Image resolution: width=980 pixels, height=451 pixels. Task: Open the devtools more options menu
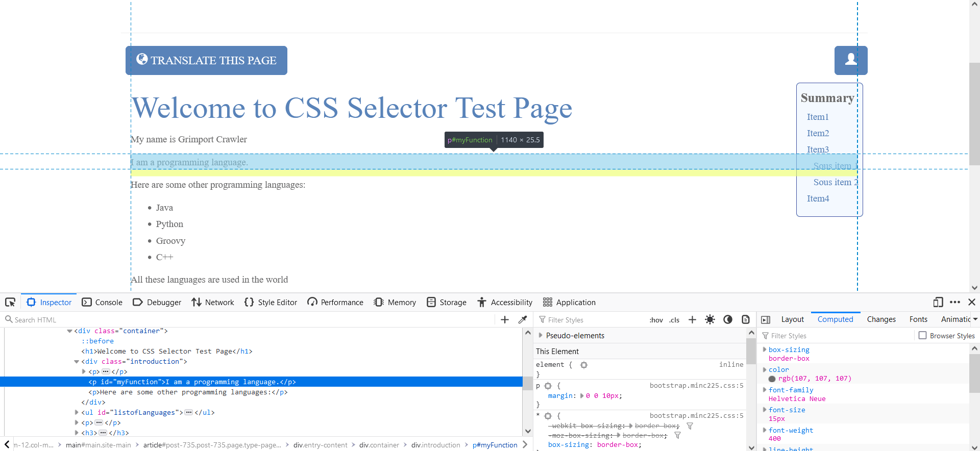pos(955,302)
